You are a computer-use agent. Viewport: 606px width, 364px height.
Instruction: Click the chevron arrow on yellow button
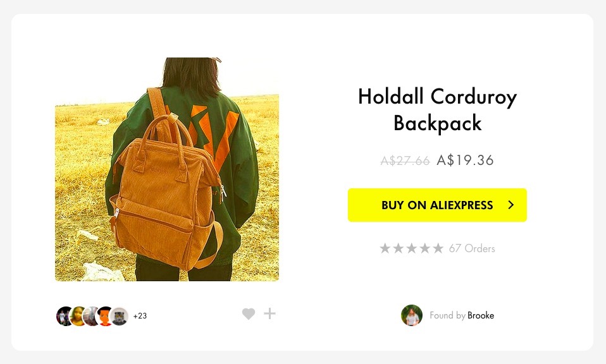click(511, 205)
